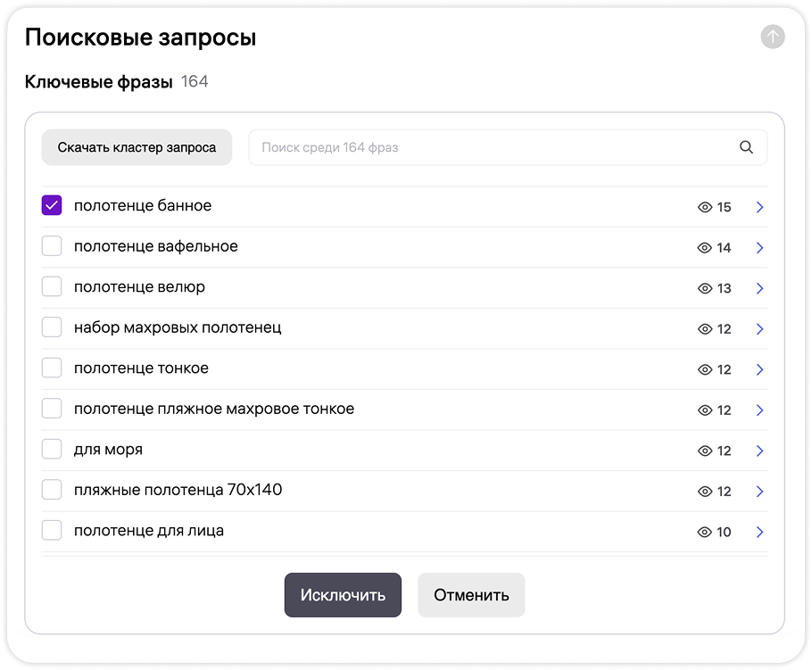812x670 pixels.
Task: Click the eye icon next to для моря
Action: coord(704,450)
